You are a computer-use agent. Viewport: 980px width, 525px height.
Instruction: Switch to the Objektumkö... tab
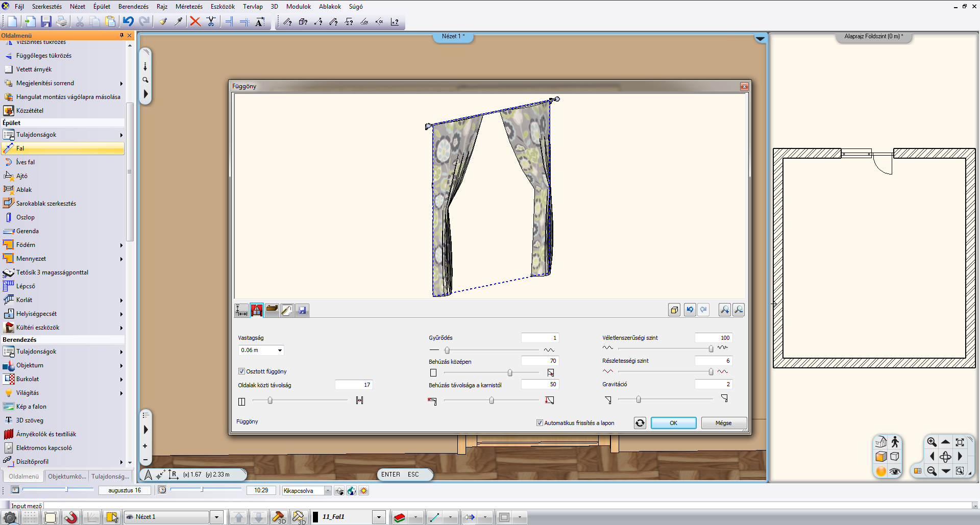[67, 477]
